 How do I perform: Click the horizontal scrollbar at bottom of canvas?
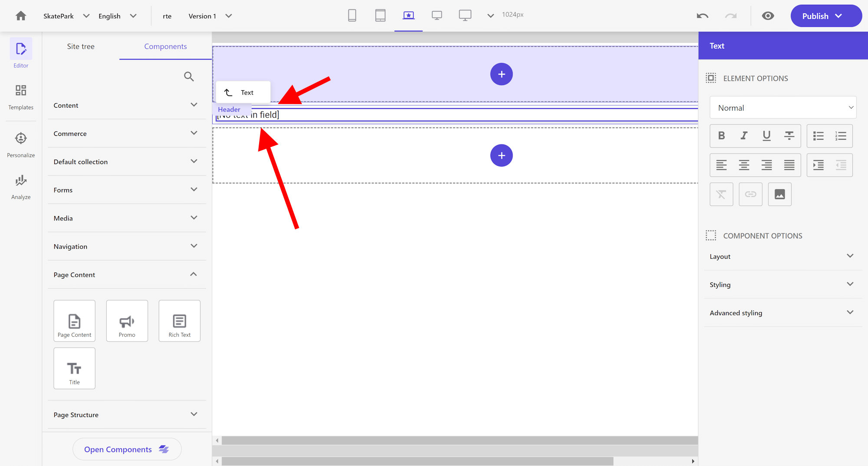coord(417,461)
